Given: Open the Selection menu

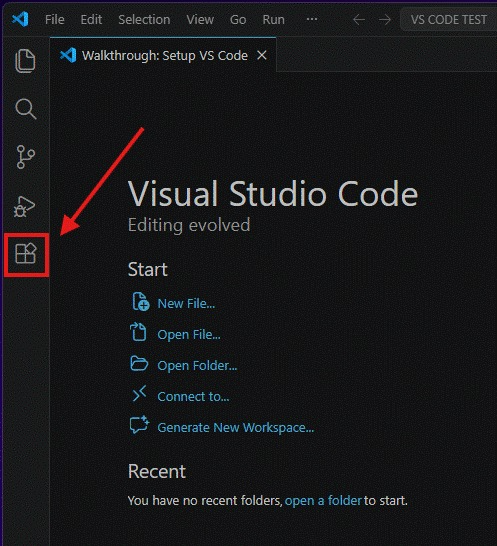Looking at the screenshot, I should click(x=144, y=20).
